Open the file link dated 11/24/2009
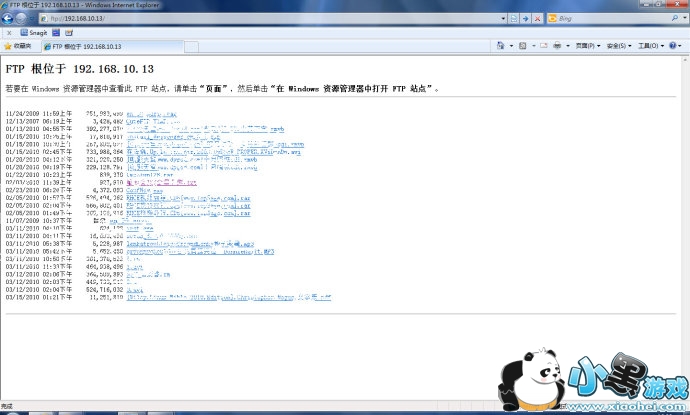Screen dimensions: 690x415 tap(151, 114)
